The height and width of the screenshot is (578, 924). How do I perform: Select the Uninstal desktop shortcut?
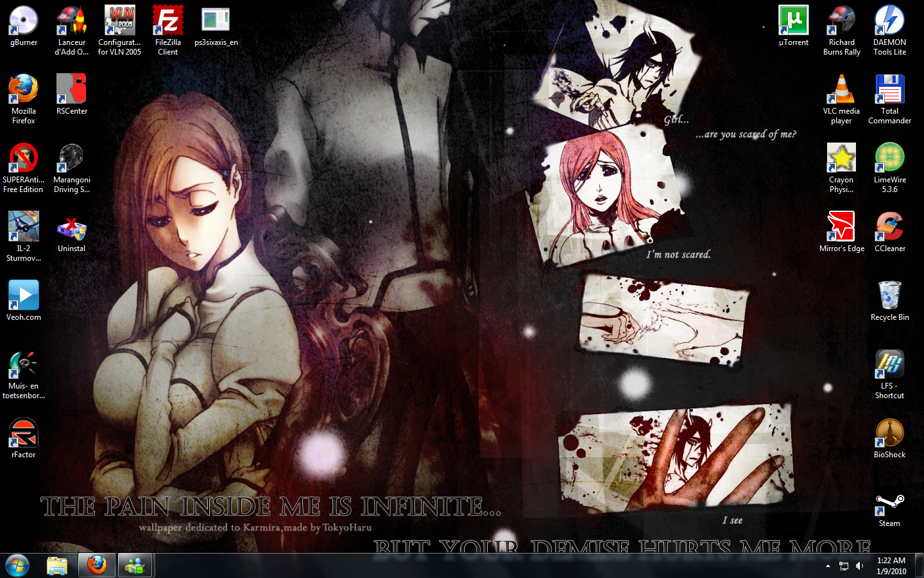pos(72,234)
